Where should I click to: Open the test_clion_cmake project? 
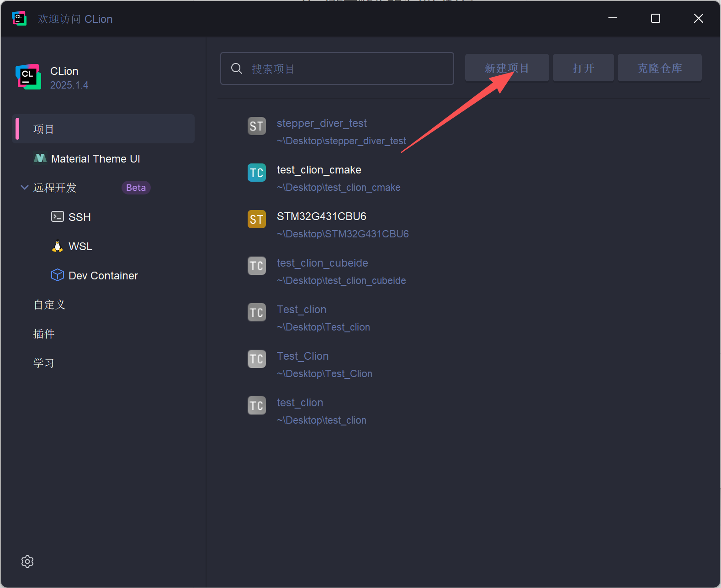point(319,170)
